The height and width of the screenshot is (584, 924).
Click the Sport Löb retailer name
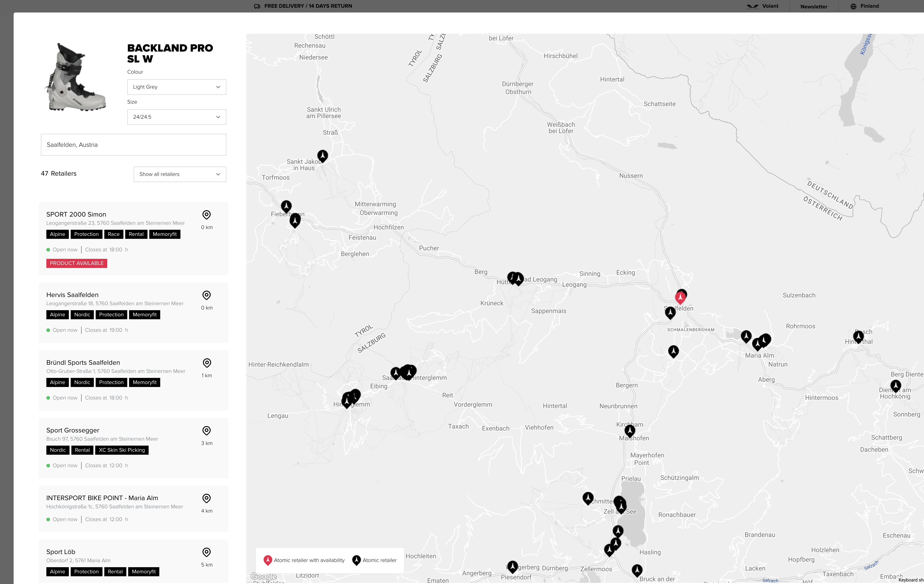pyautogui.click(x=61, y=552)
